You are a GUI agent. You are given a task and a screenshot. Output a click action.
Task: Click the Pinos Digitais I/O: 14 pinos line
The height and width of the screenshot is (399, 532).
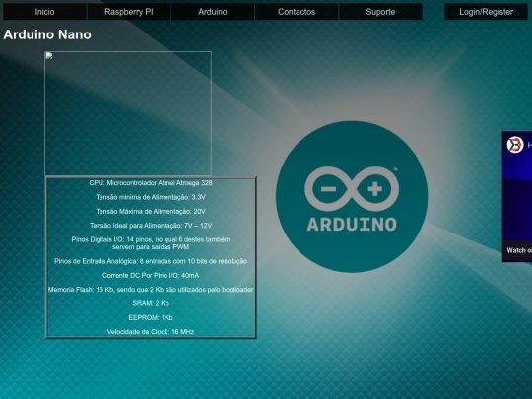click(x=151, y=243)
